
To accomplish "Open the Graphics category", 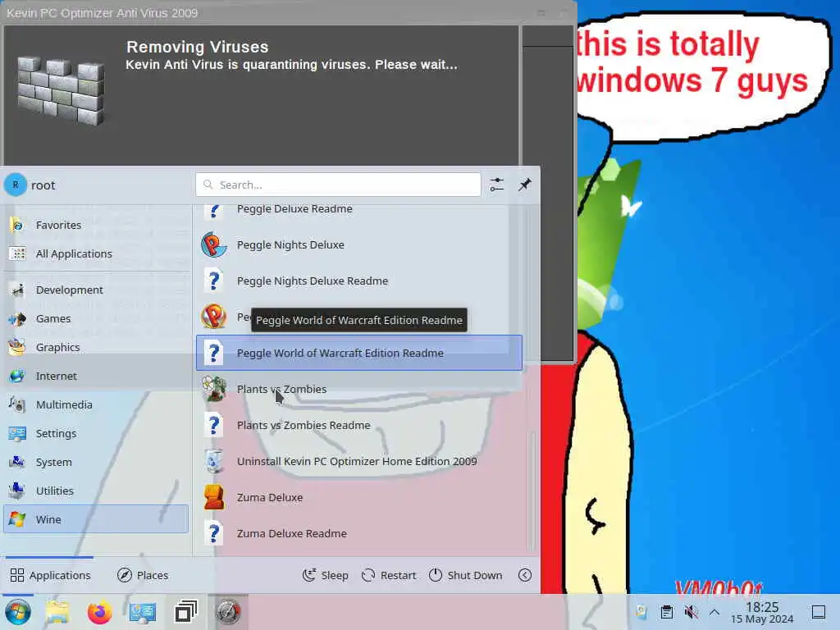I will pos(96,347).
